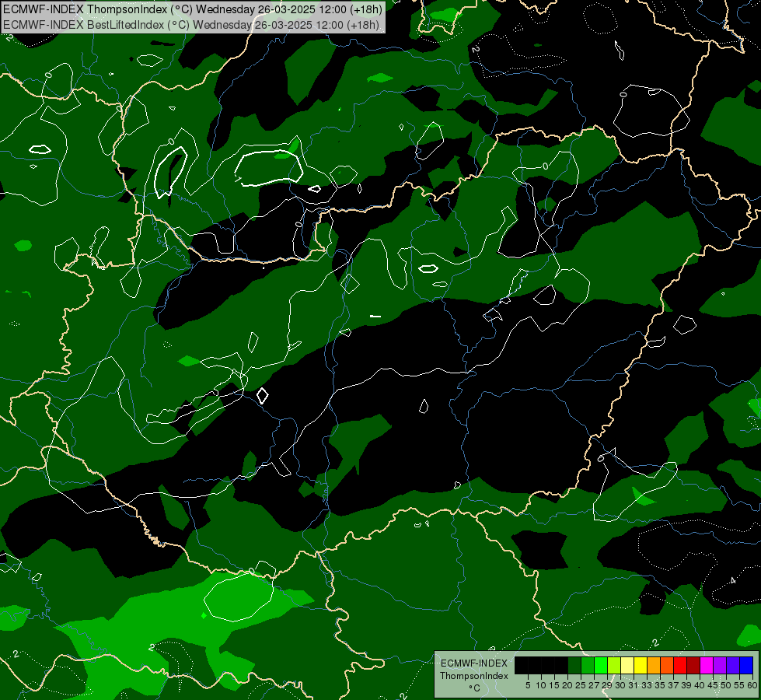
Task: Click the legend scale value 20
Action: (567, 685)
